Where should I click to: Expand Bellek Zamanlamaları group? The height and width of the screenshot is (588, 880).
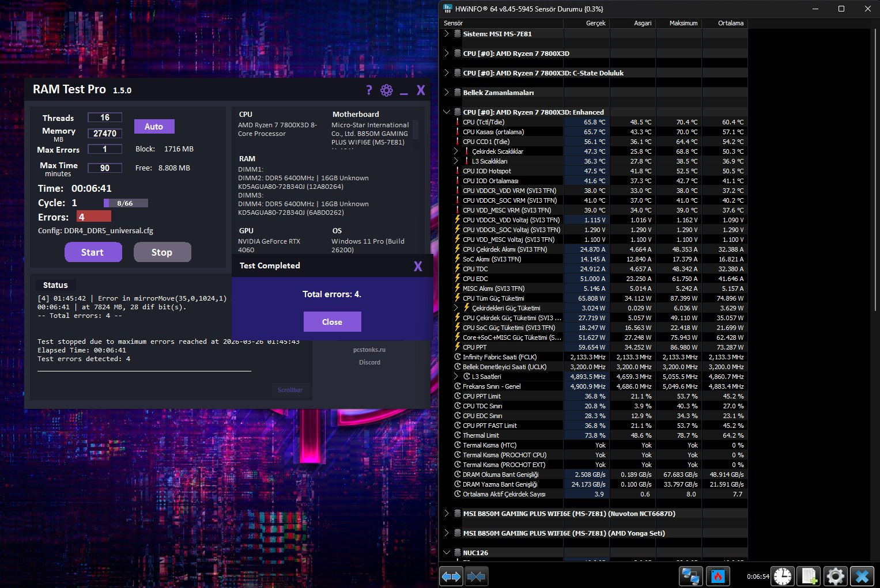(447, 93)
